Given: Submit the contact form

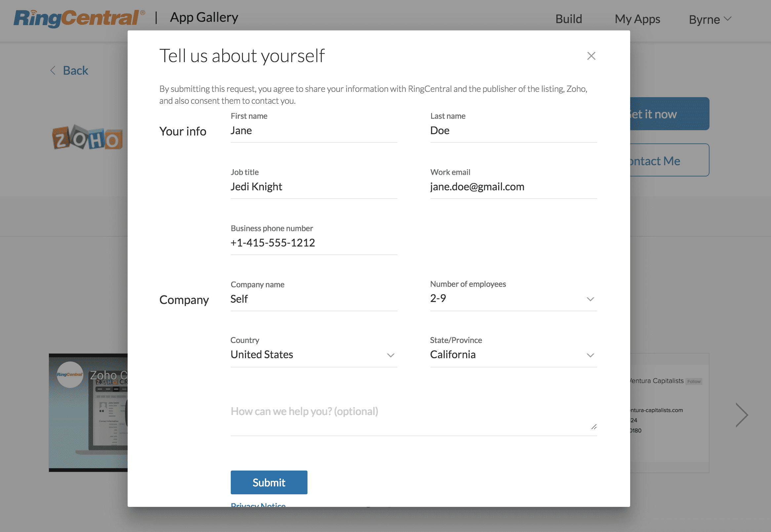Looking at the screenshot, I should click(x=269, y=482).
